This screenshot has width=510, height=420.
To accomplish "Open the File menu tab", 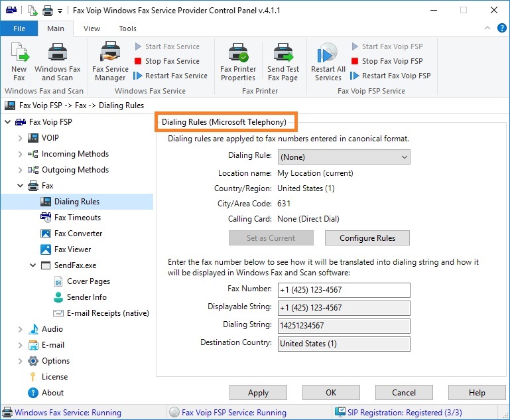I will (19, 29).
